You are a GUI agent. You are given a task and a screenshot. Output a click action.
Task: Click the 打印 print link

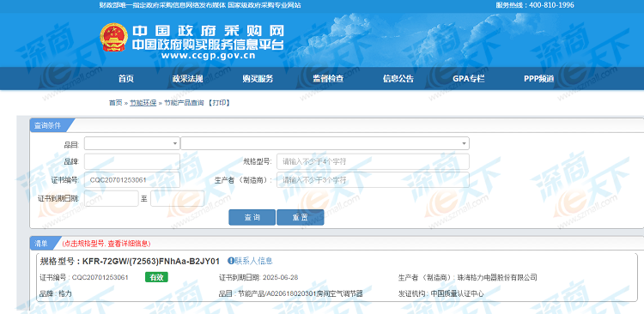(219, 103)
